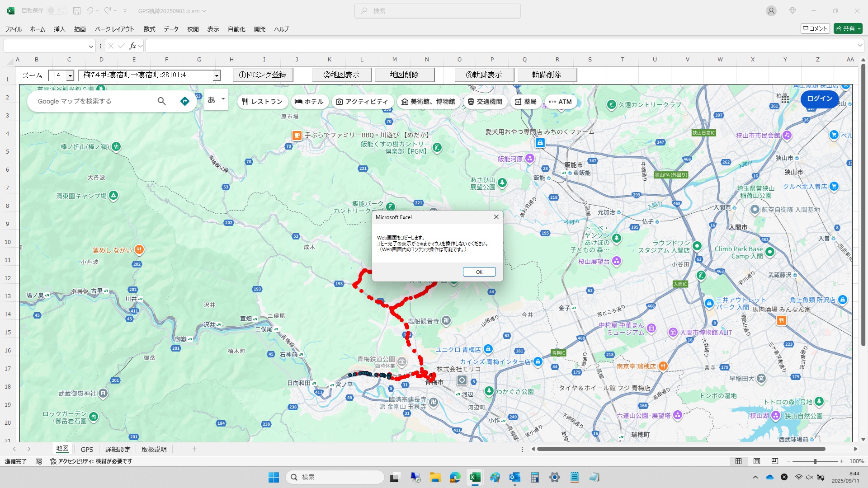
Task: Open the ページ レイアウト tab
Action: tap(114, 29)
